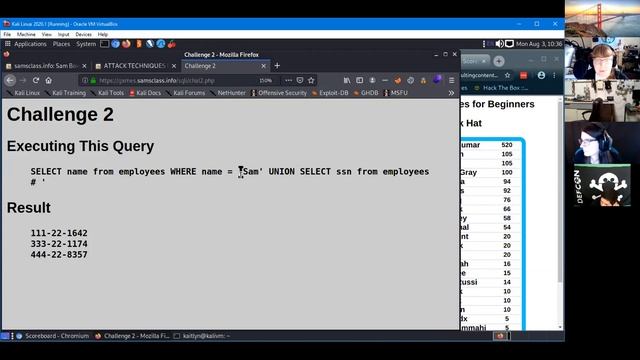Open the Kali Tools bookmark
Screen dimensions: 640x360
click(x=107, y=93)
